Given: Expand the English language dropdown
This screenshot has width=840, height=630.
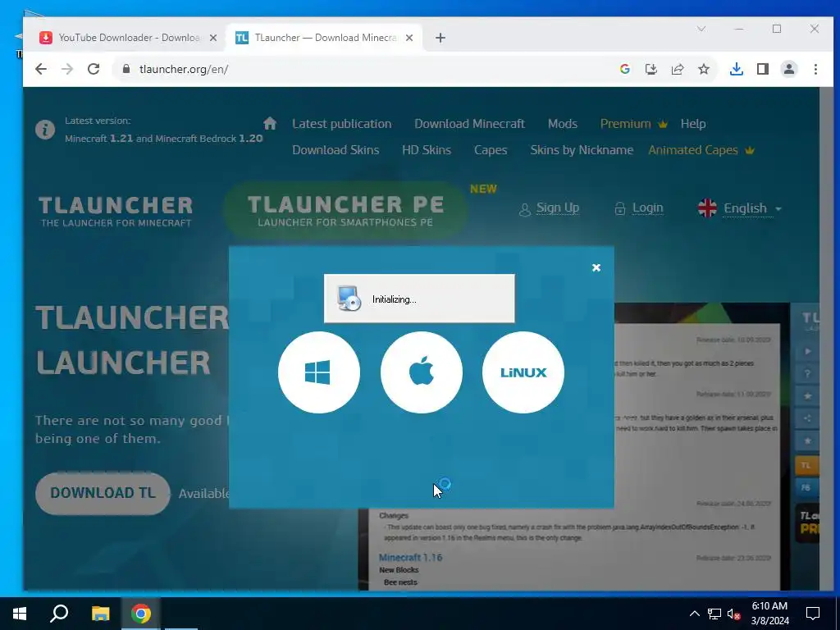Looking at the screenshot, I should point(740,208).
